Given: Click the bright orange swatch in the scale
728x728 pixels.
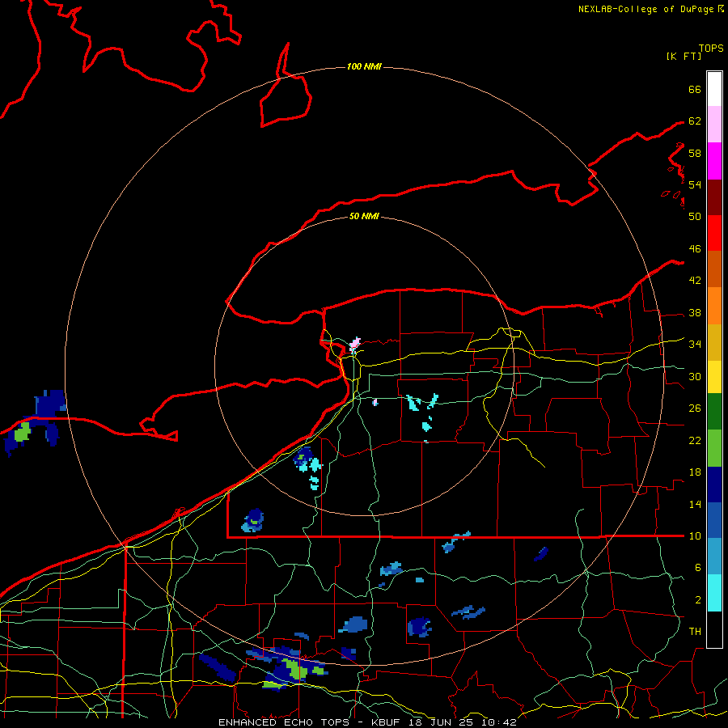Looking at the screenshot, I should pos(714,306).
